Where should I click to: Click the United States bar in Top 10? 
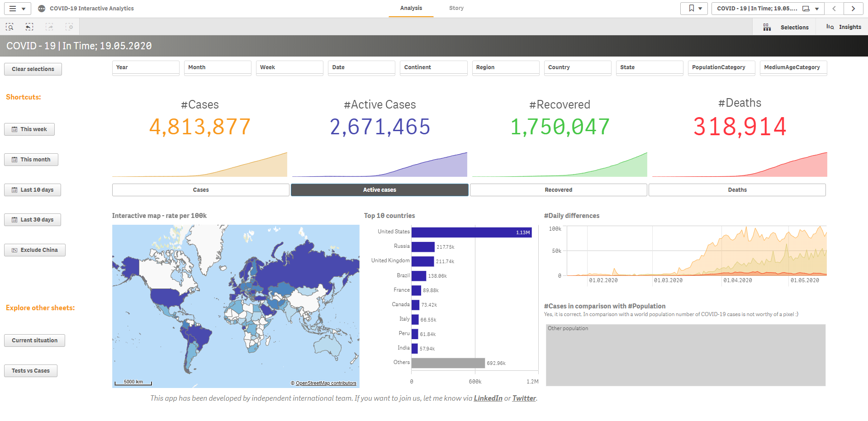pyautogui.click(x=470, y=232)
